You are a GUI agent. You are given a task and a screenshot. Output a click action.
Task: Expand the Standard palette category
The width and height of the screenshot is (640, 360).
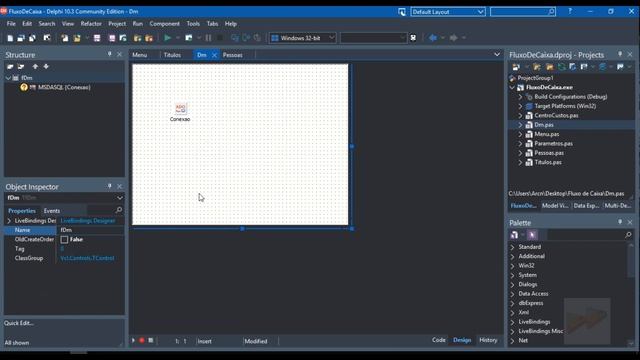(512, 247)
